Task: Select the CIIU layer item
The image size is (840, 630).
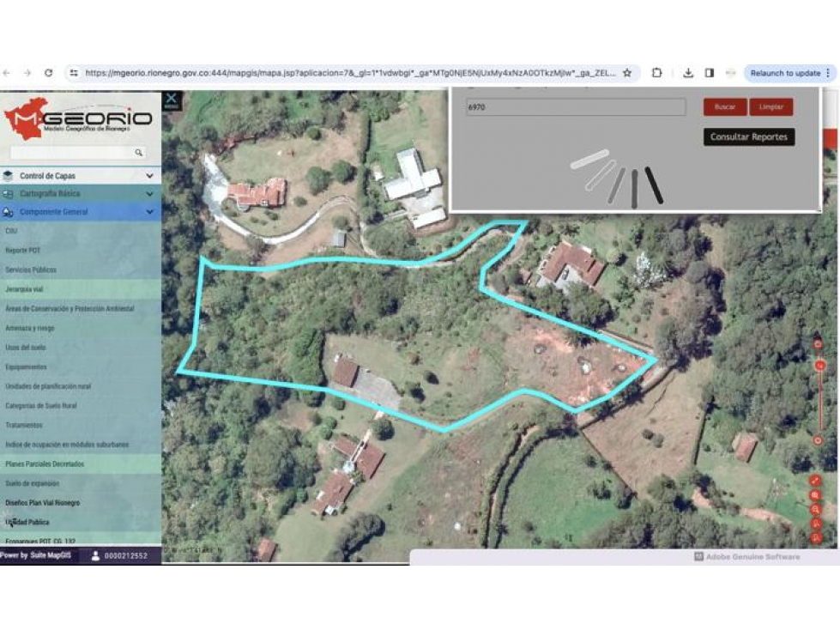Action: pos(11,232)
